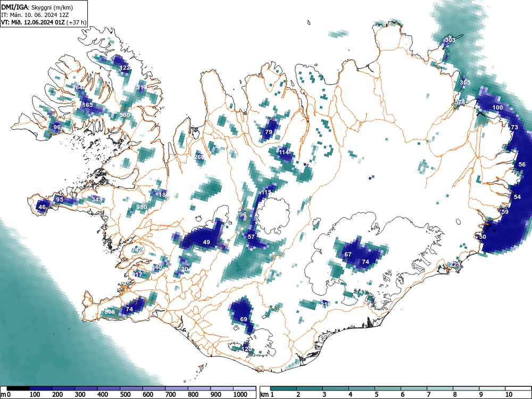Click the dark blue legend swatch between 100 and 200
The image size is (532, 399).
point(41,388)
